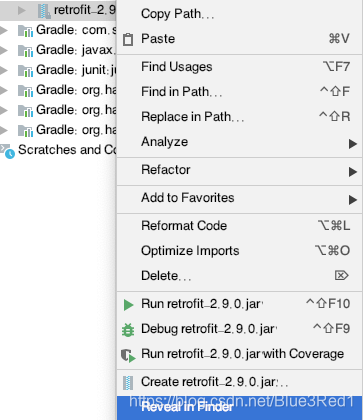The height and width of the screenshot is (420, 363).
Task: Select Copy Path... from context menu
Action: (x=240, y=14)
